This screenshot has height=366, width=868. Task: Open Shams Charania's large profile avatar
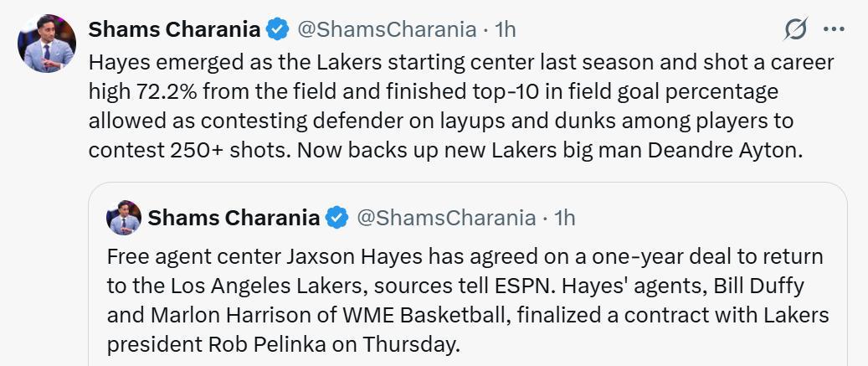point(47,44)
